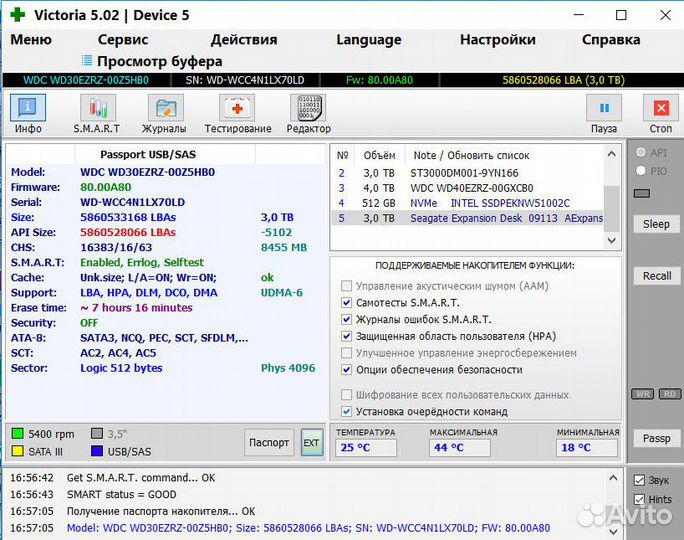Click the Serial value WD-WCC4N1LX70LD
The image size is (684, 540).
133,202
